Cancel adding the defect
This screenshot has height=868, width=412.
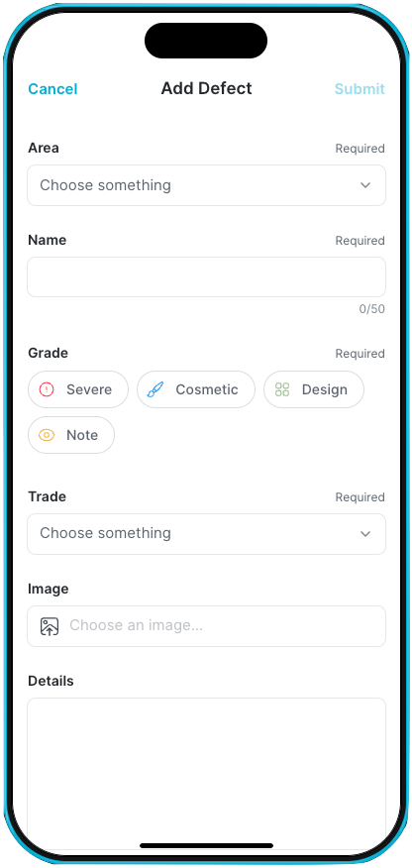(x=52, y=89)
